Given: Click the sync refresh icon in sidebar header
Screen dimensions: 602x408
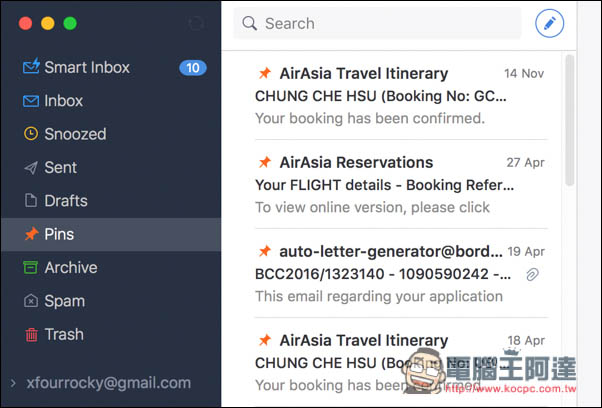Looking at the screenshot, I should [x=196, y=23].
